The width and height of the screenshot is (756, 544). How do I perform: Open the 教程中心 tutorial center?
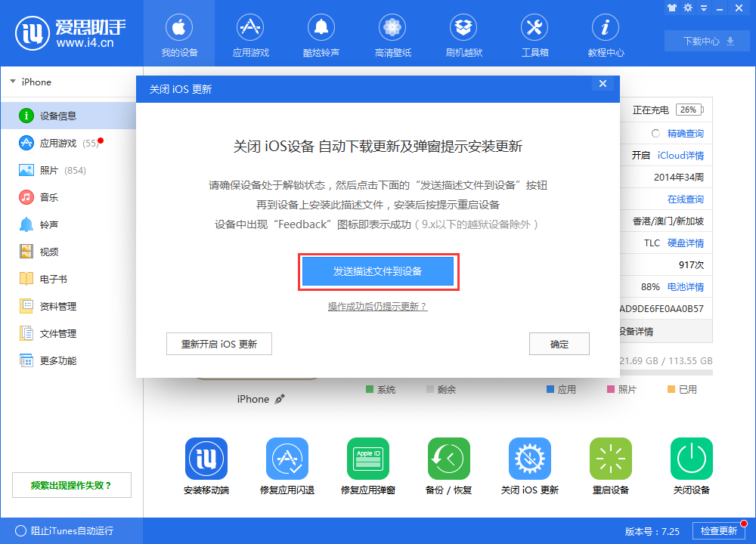point(606,34)
